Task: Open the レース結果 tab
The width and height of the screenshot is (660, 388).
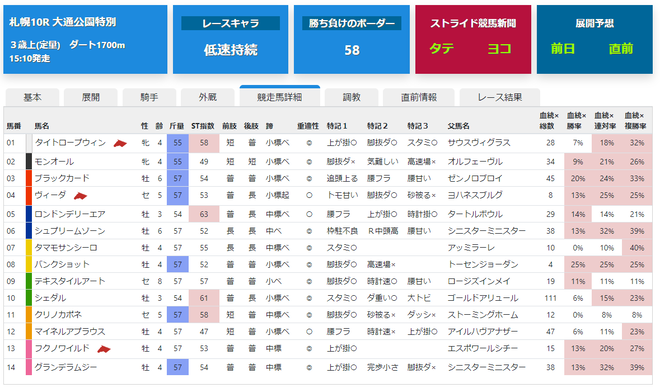Action: [x=500, y=98]
